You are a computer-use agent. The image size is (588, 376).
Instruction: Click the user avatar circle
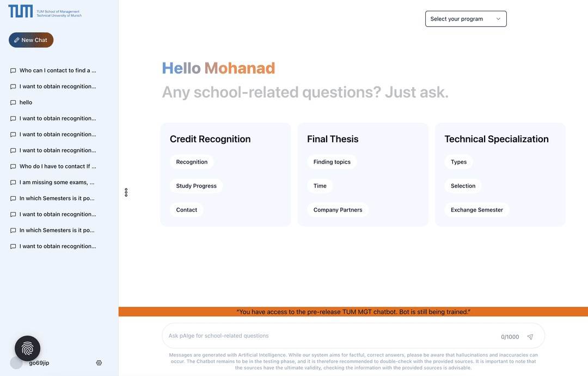tap(16, 363)
